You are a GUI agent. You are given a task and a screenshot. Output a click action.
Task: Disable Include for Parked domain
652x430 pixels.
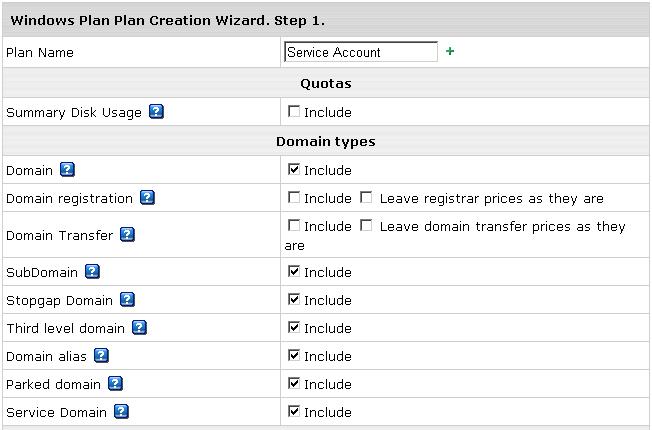point(294,383)
